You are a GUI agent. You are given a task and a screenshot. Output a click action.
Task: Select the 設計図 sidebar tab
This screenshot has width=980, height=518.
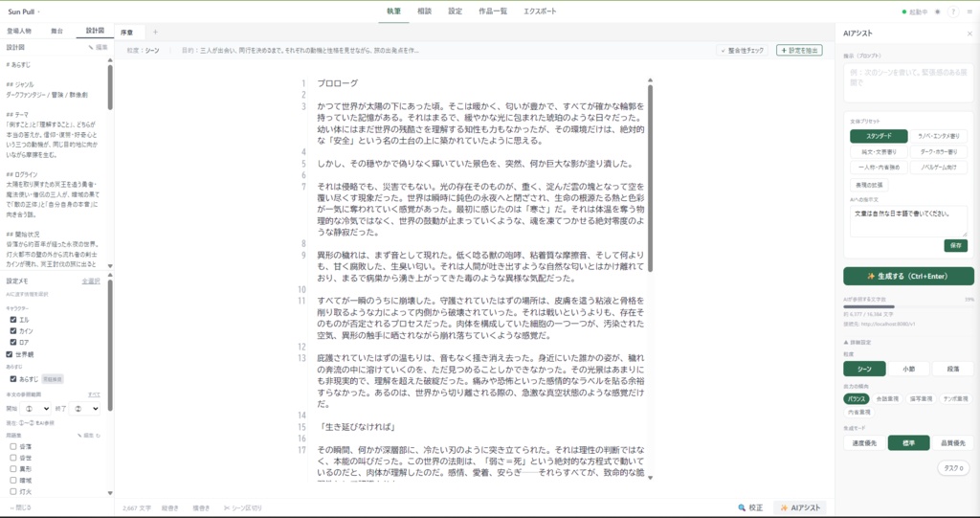(x=95, y=31)
